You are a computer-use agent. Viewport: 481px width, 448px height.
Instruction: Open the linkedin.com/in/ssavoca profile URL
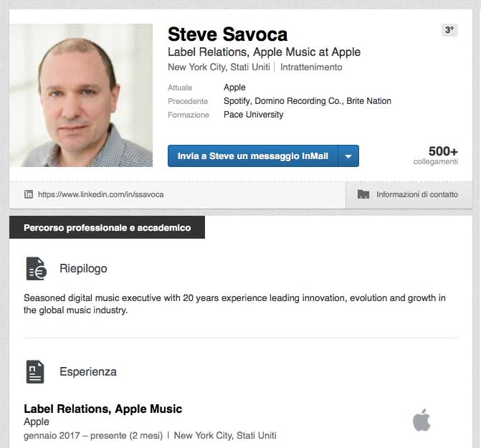[x=100, y=194]
